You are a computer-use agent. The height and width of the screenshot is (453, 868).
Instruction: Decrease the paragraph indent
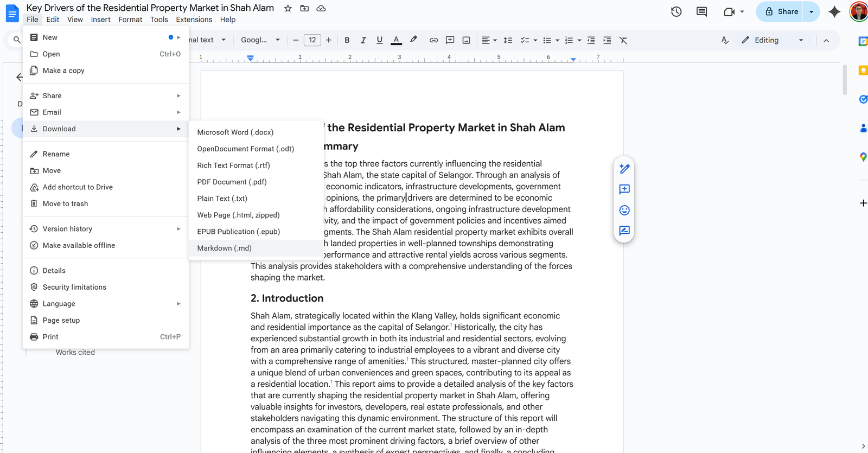click(591, 40)
